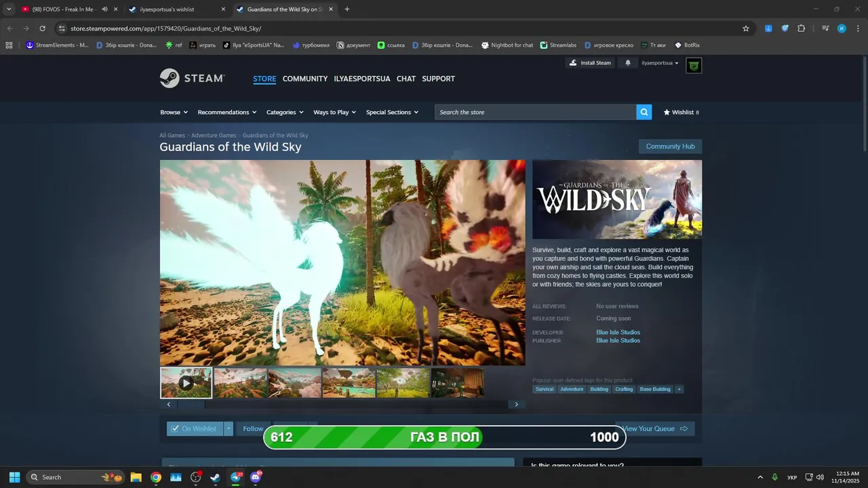Expand the Recommendations dropdown
868x488 pixels.
[227, 112]
